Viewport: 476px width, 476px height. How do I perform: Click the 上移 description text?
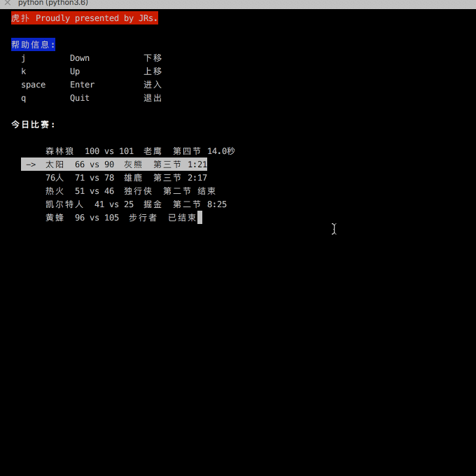click(x=153, y=71)
